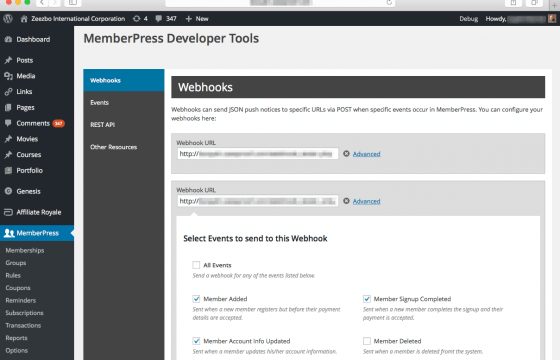The width and height of the screenshot is (560, 360).
Task: Click Zeezbo International Corporation site name
Action: [x=78, y=19]
